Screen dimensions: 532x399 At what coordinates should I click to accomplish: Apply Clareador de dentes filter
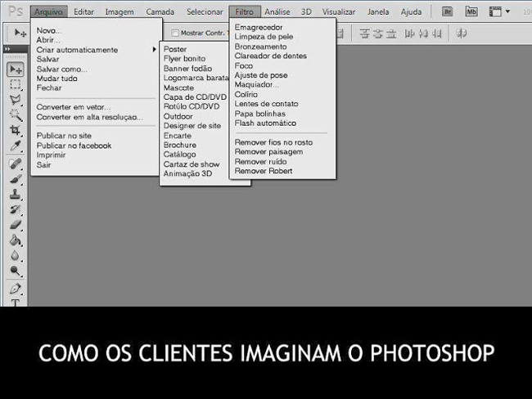tap(270, 56)
